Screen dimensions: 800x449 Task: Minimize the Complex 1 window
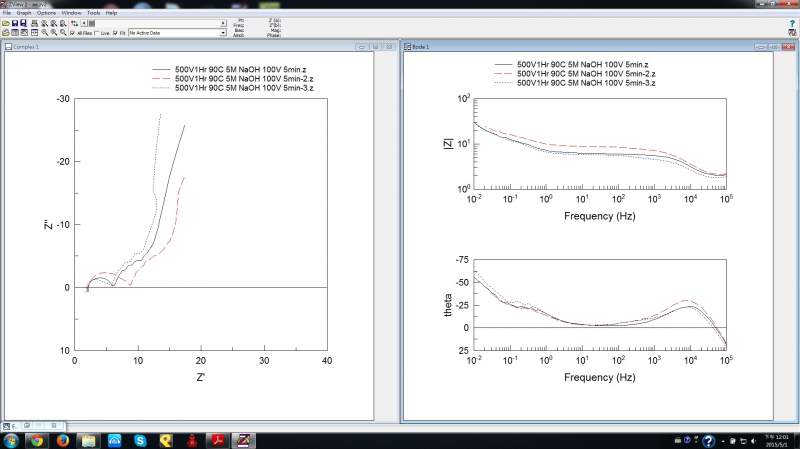(x=362, y=46)
